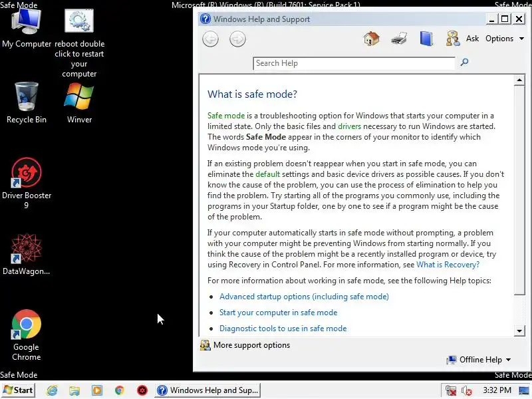Close the Windows Help and Support window
532x399 pixels.
[519, 19]
